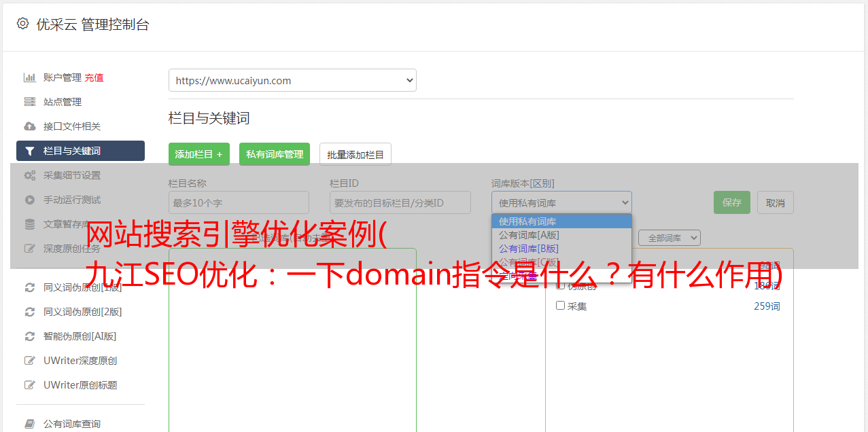
Task: Open the 站点管理 menu item
Action: coord(63,102)
